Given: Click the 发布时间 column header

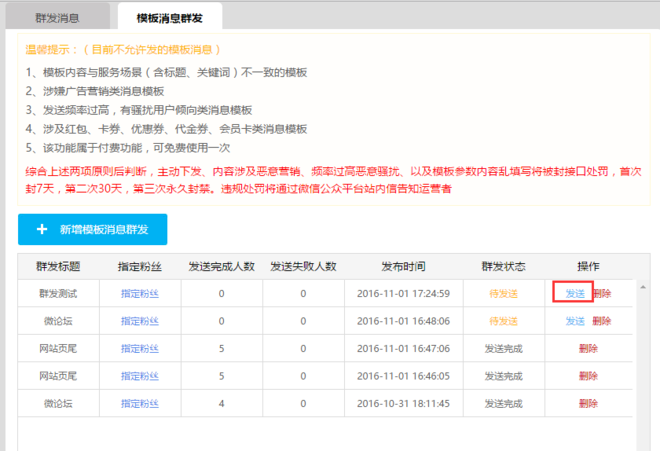Looking at the screenshot, I should [403, 266].
